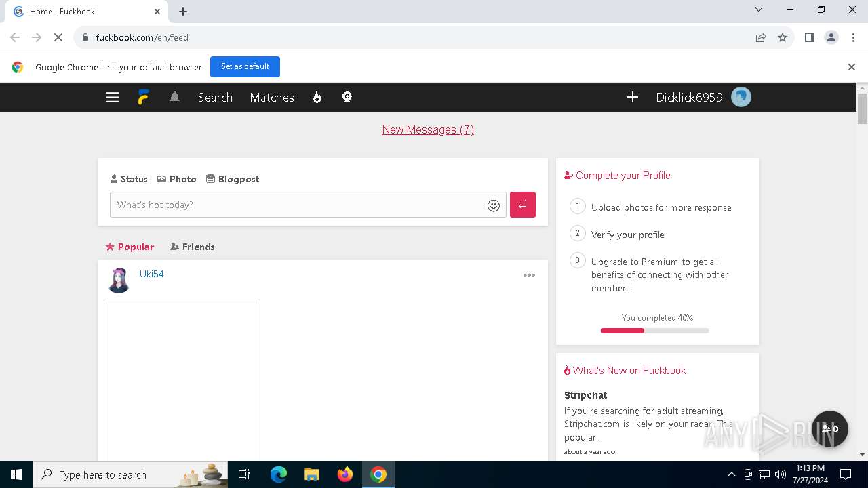
Task: Click What's New heading
Action: coord(625,371)
